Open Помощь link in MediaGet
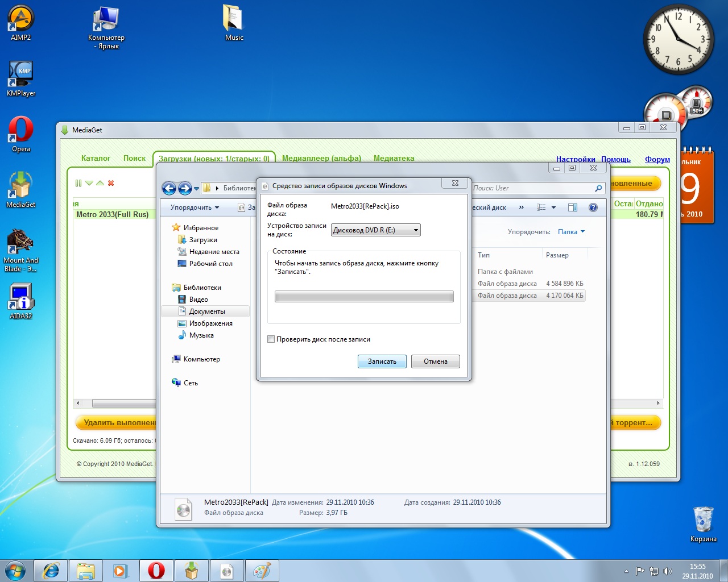The image size is (728, 582). [x=616, y=159]
